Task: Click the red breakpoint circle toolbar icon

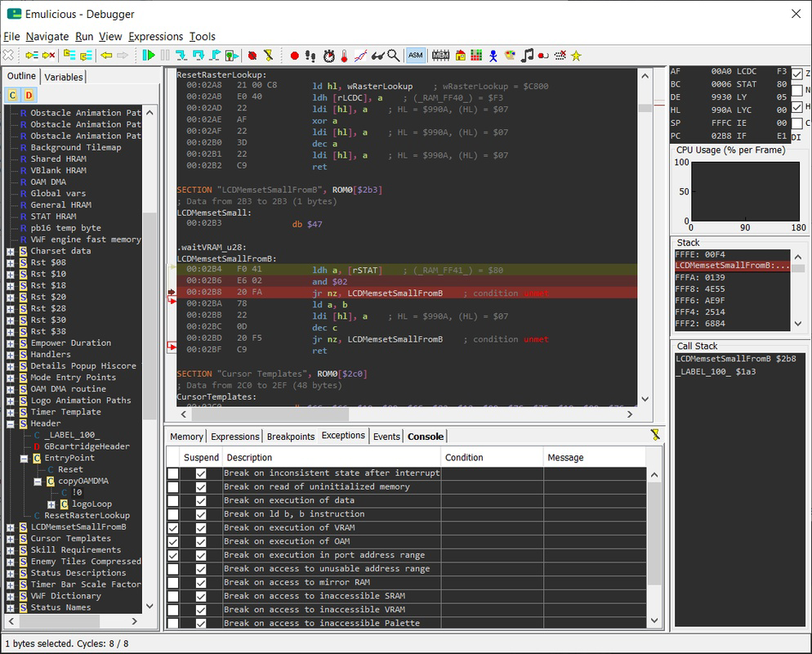Action: pyautogui.click(x=295, y=56)
